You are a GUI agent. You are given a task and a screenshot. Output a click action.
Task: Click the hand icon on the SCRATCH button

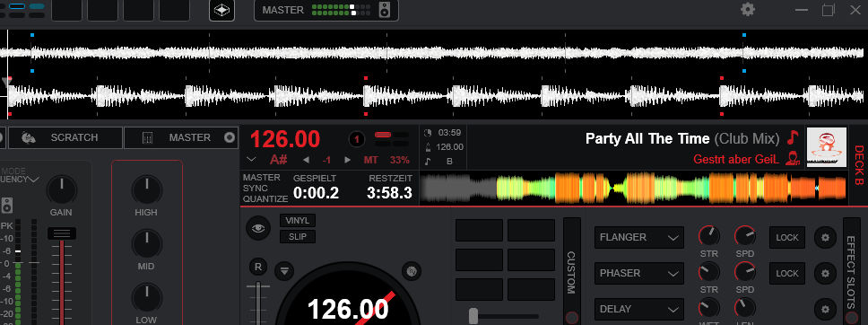(29, 137)
